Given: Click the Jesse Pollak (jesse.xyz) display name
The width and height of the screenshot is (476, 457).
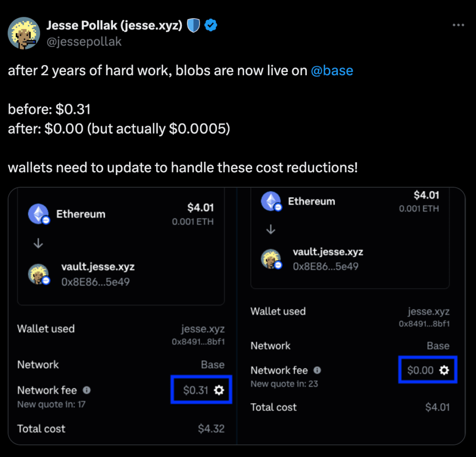Looking at the screenshot, I should 114,26.
